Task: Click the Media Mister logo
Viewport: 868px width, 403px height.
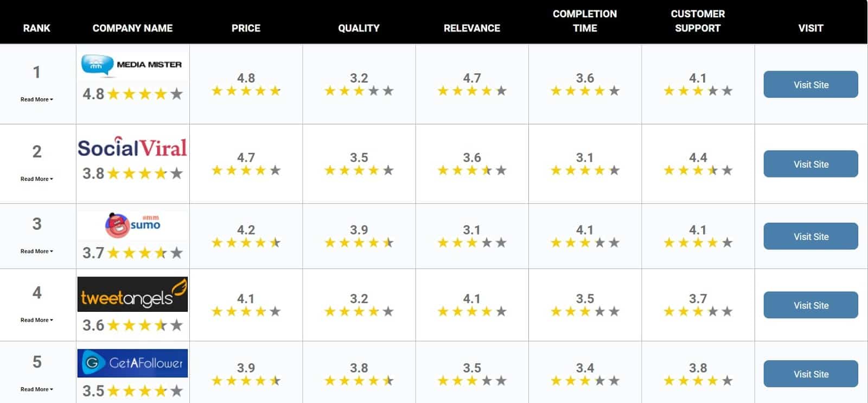Action: pyautogui.click(x=132, y=65)
